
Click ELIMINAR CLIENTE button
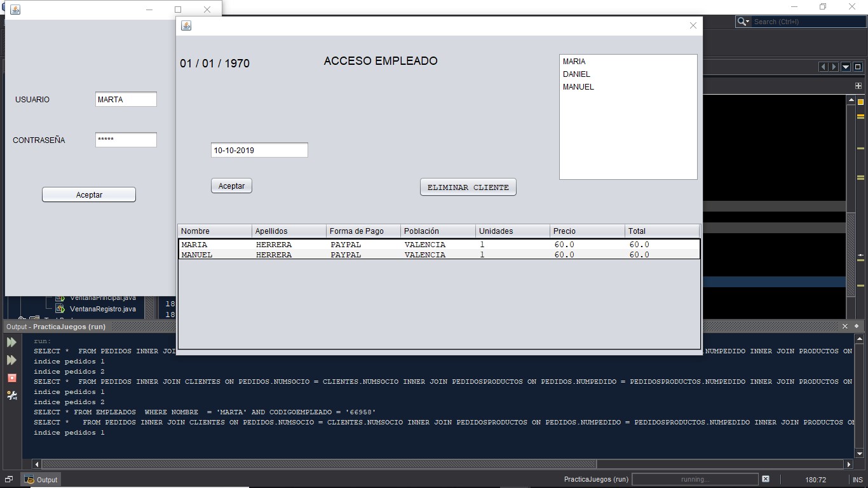pyautogui.click(x=468, y=187)
